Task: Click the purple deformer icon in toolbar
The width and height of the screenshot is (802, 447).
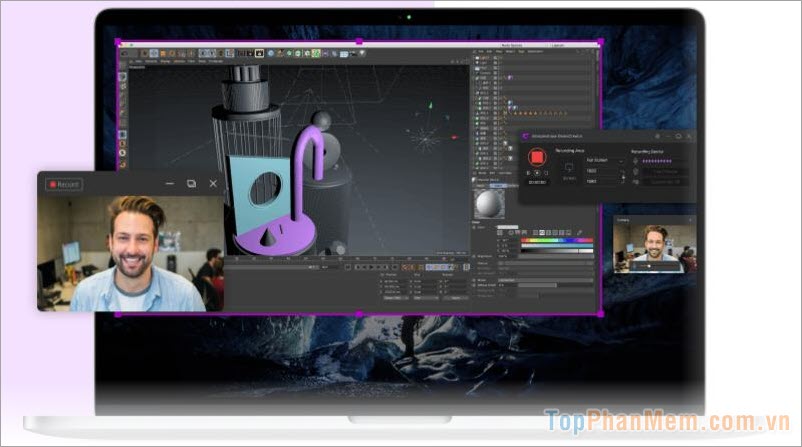Action: point(326,53)
